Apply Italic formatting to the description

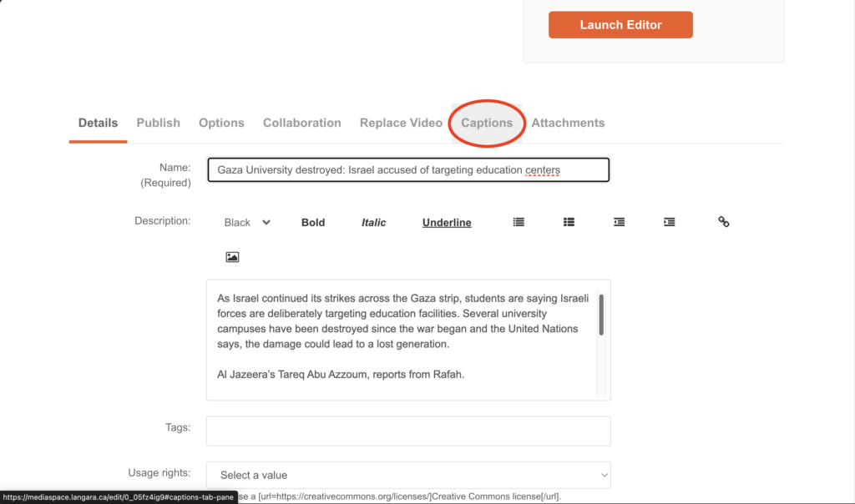(x=373, y=222)
